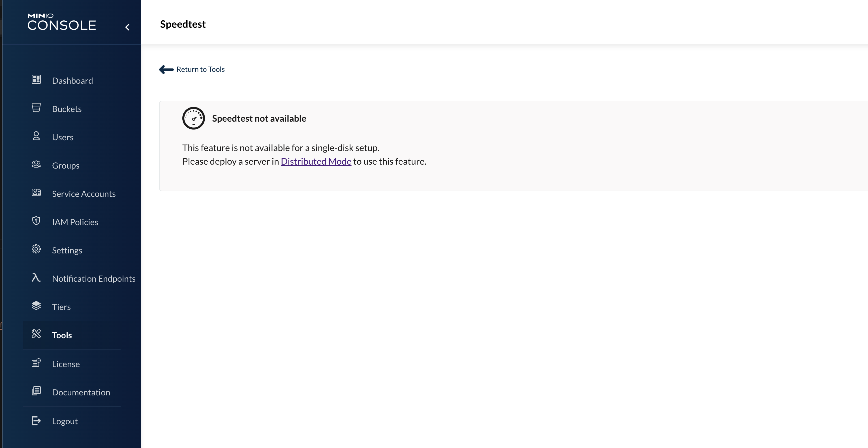This screenshot has height=448, width=868.
Task: Click the Groups people icon
Action: [x=36, y=164]
